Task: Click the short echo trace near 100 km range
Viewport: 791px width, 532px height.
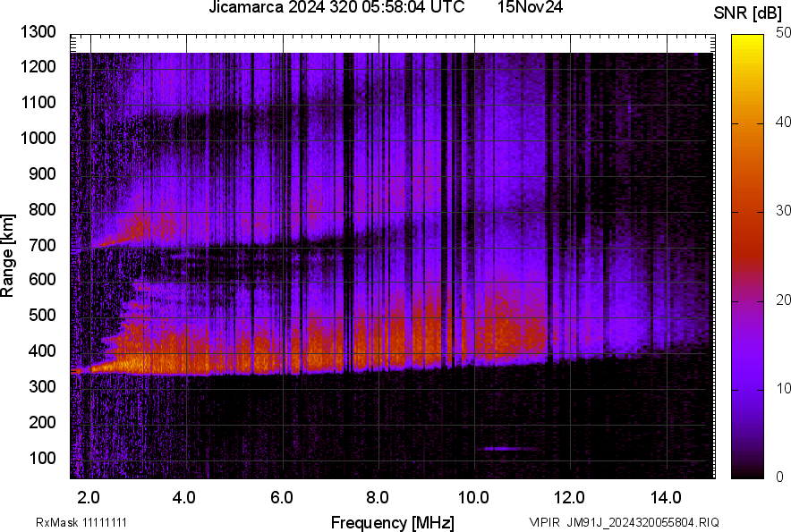Action: (508, 448)
